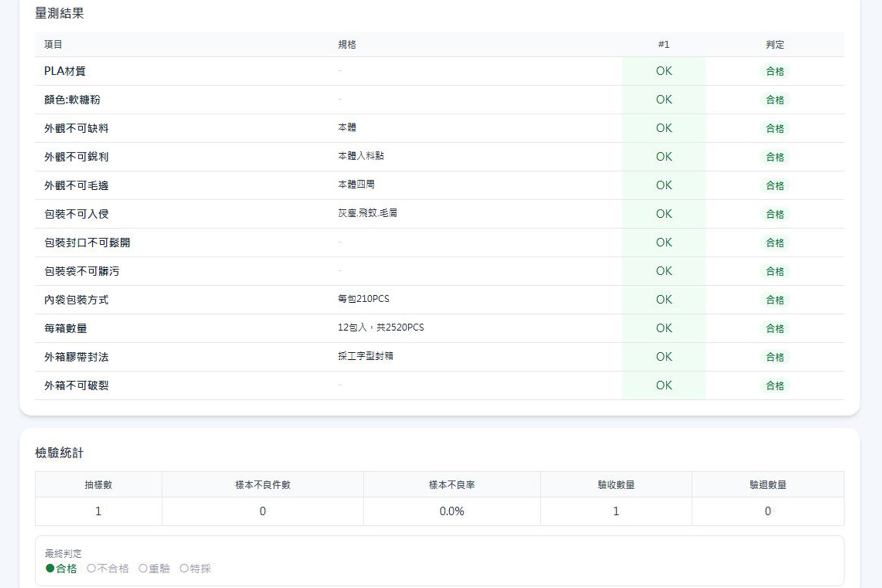882x588 pixels.
Task: Click the 驗退數量 header cell
Action: click(x=768, y=485)
